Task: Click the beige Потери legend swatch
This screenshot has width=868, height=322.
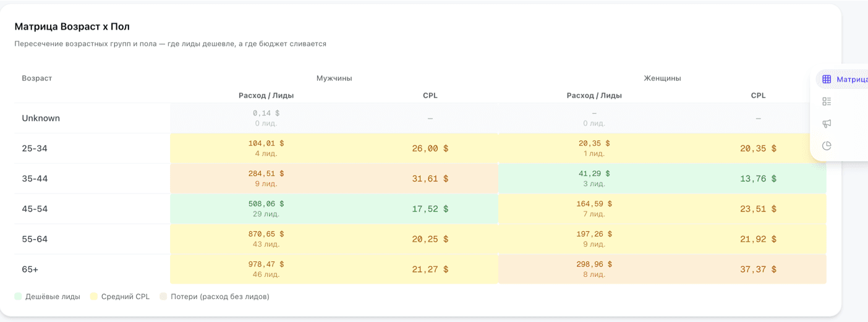Action: [x=164, y=297]
